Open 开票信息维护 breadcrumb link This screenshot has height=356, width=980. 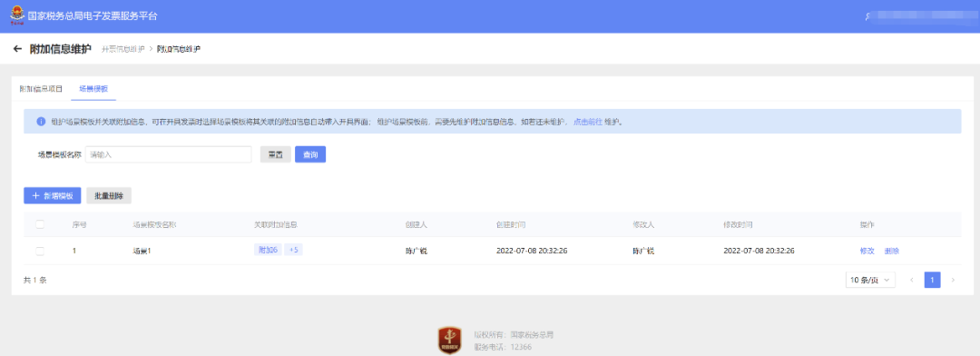(x=123, y=49)
